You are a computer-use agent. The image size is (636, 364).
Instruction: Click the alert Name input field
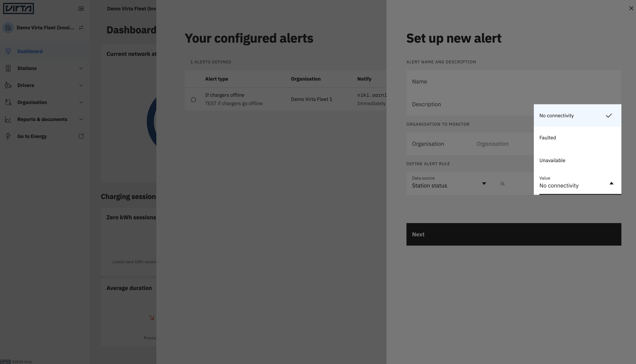(x=514, y=82)
